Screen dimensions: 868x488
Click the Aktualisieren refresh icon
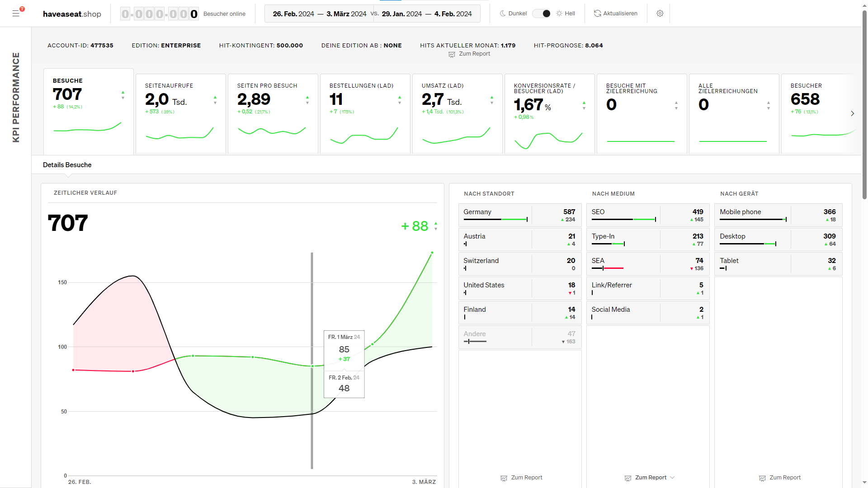[x=597, y=14]
